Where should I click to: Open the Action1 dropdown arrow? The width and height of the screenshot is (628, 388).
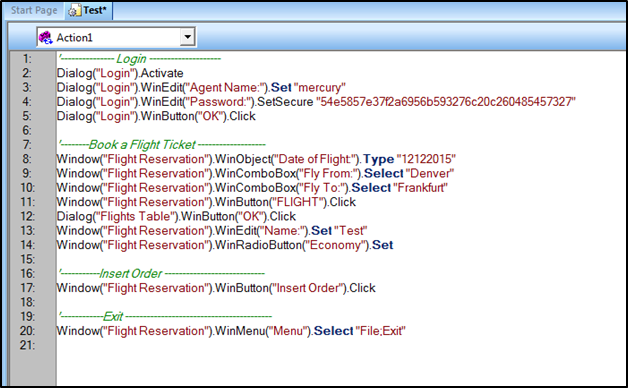(187, 37)
